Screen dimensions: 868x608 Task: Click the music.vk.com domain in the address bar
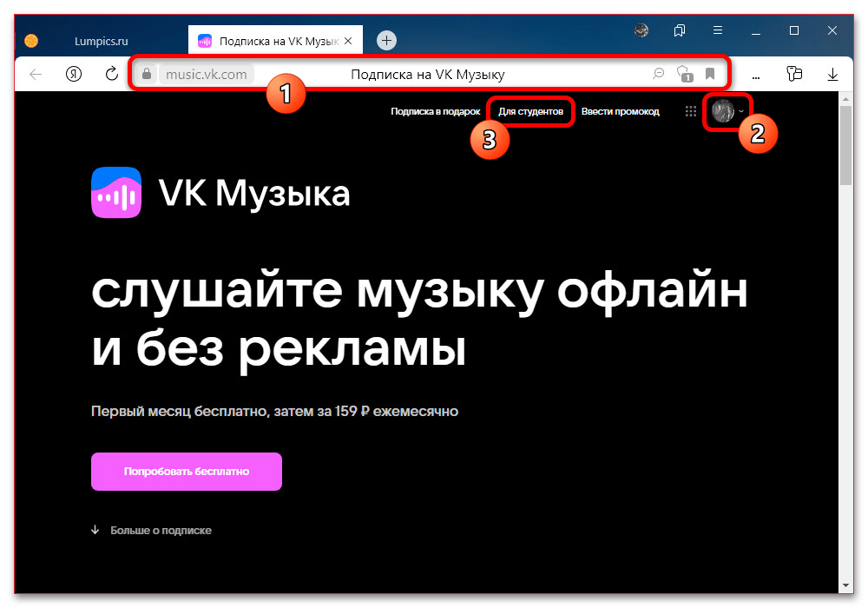[x=207, y=74]
